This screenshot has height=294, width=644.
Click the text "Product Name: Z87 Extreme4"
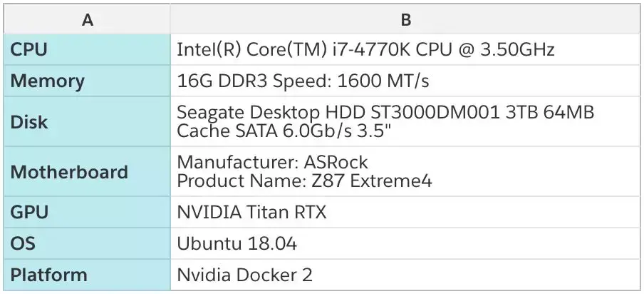coord(304,181)
